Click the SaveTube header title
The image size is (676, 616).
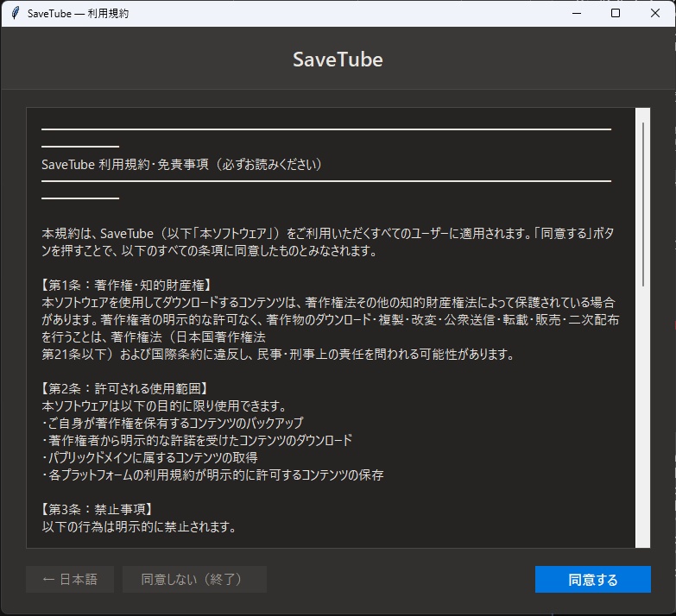click(x=338, y=60)
